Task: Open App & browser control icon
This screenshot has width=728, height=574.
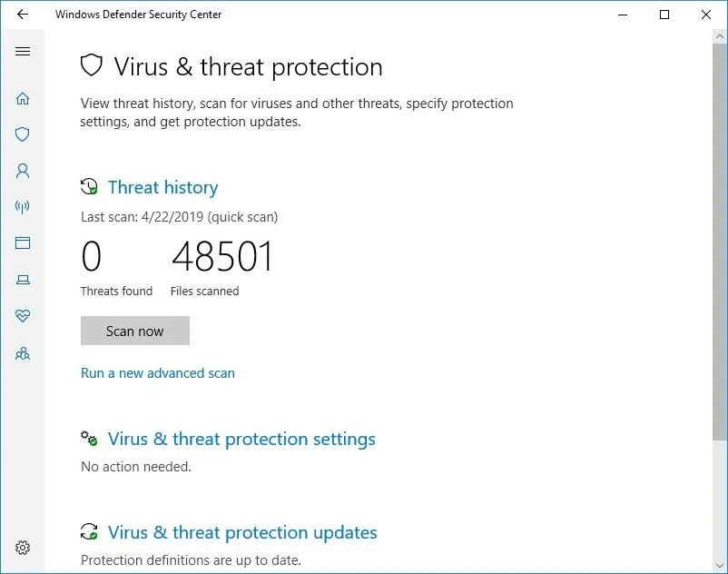Action: point(23,242)
